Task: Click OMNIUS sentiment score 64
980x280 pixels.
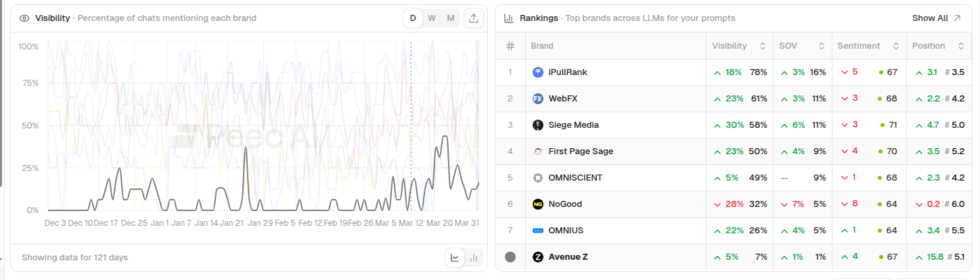Action: (x=891, y=231)
